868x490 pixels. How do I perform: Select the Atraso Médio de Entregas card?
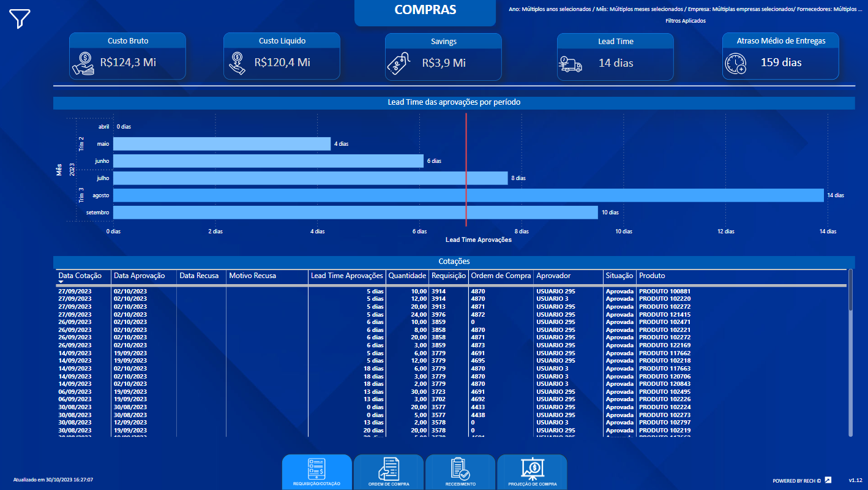point(780,56)
